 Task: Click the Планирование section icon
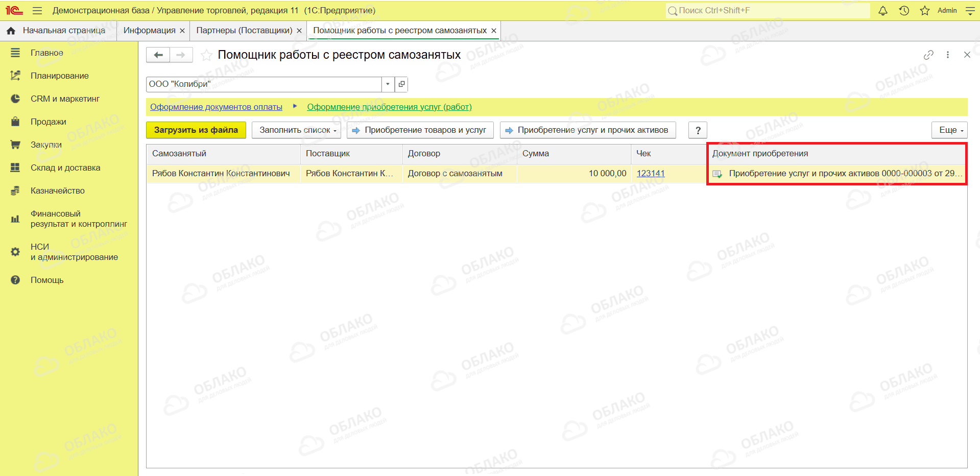click(15, 76)
